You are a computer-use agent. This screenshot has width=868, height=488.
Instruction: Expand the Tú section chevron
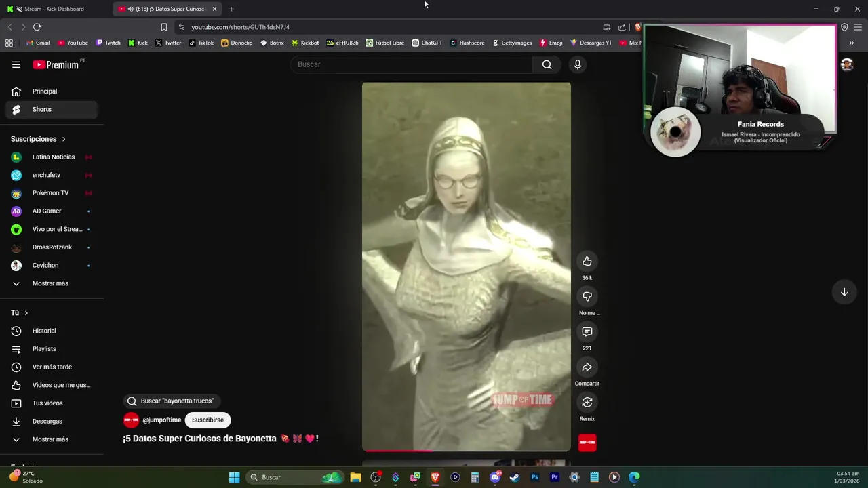tap(26, 313)
